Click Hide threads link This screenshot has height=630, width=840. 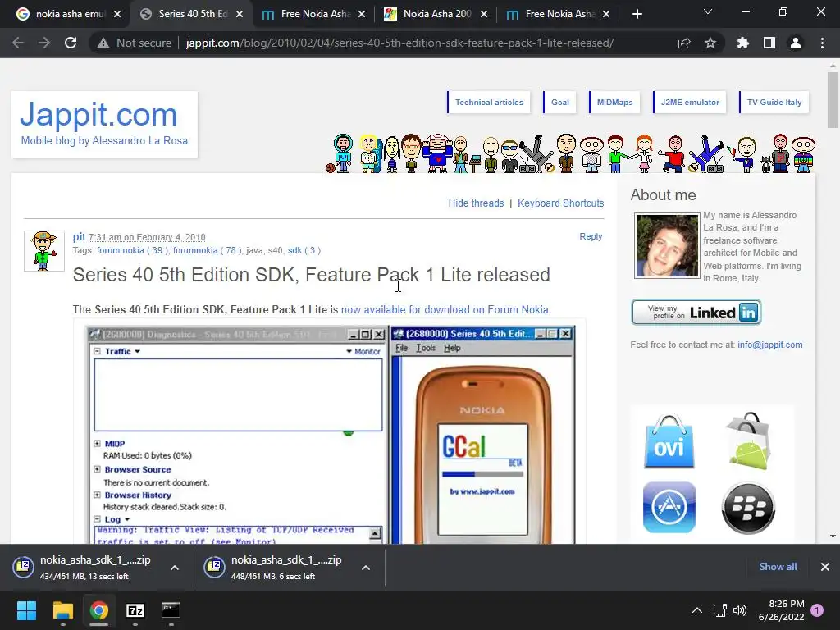(476, 203)
